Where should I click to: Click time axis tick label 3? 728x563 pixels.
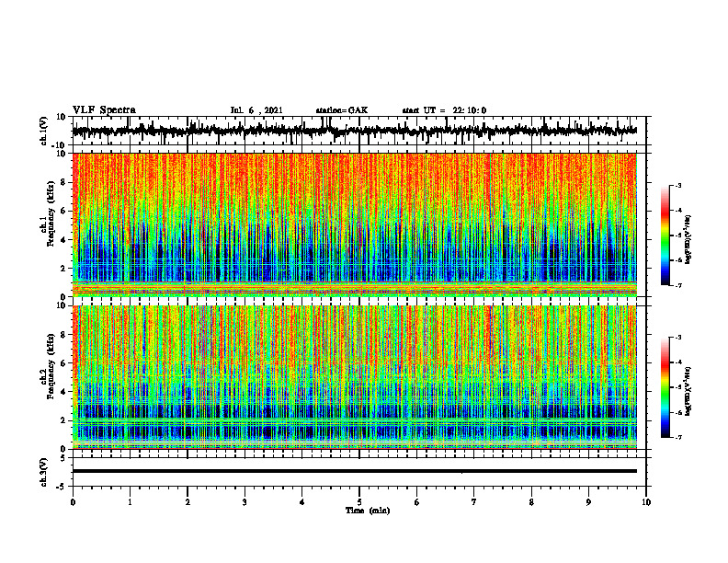pyautogui.click(x=245, y=502)
